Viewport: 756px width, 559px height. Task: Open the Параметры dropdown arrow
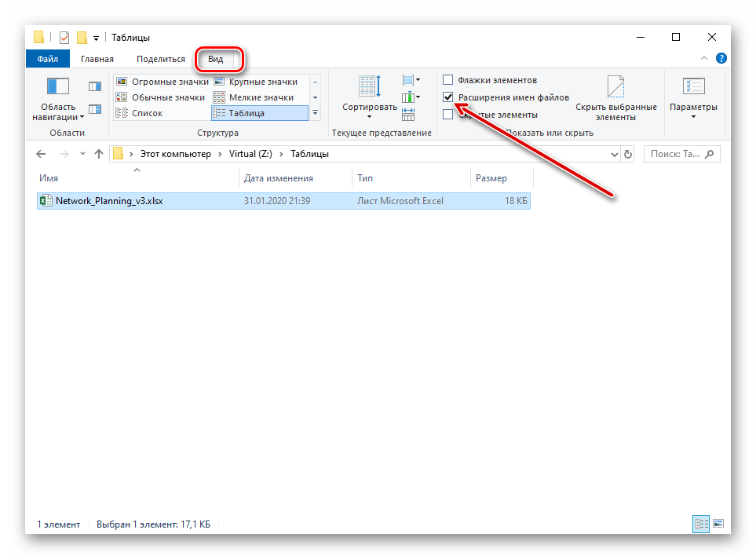coord(693,117)
